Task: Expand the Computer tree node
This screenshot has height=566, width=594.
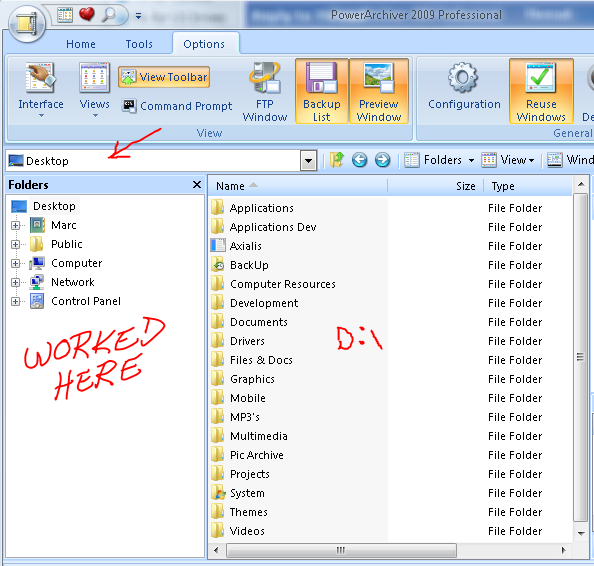Action: point(16,263)
